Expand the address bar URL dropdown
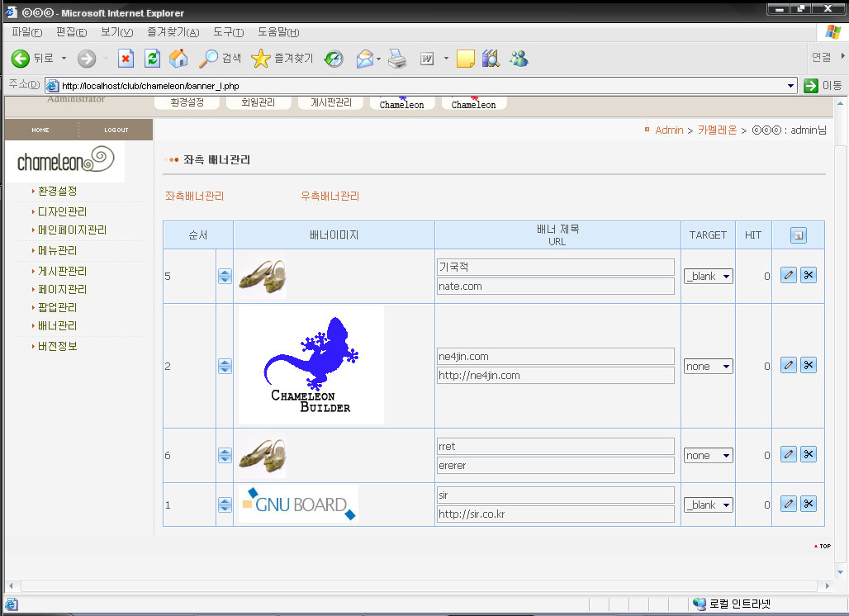 point(790,86)
